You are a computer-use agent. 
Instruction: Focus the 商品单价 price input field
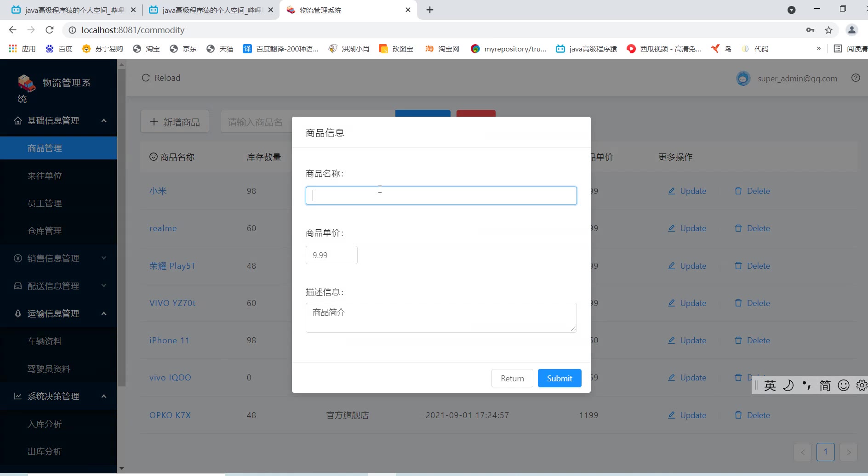(331, 255)
